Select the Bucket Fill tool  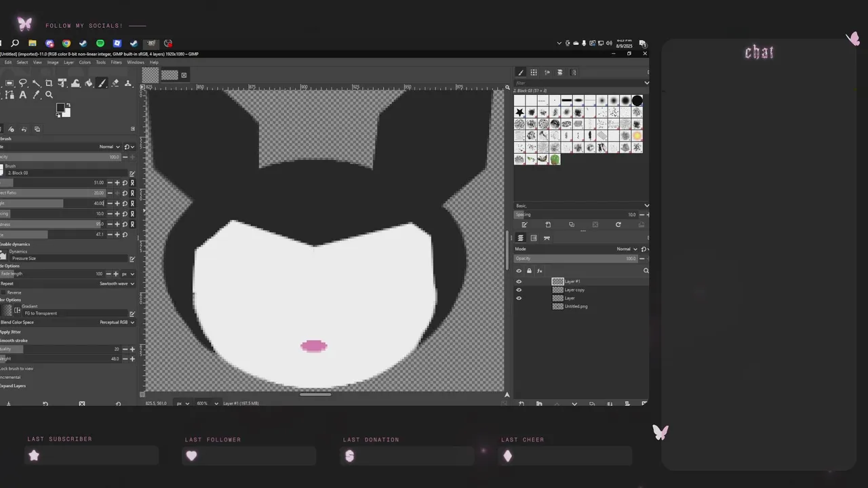point(88,83)
